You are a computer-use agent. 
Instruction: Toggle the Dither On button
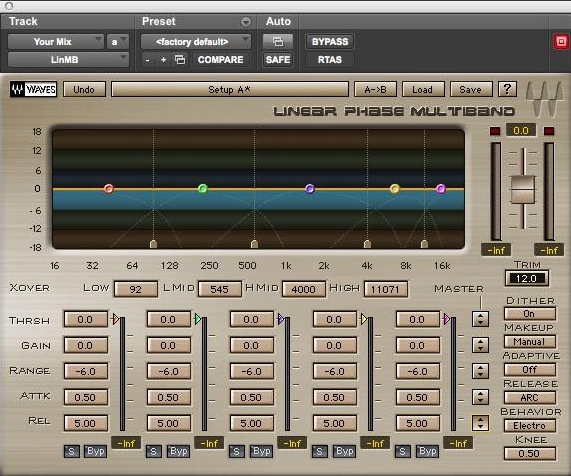(530, 314)
